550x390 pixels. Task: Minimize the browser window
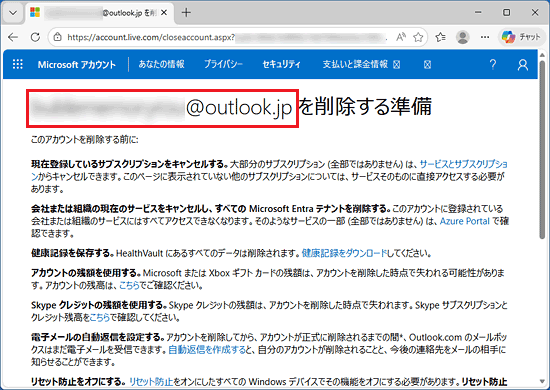(478, 13)
